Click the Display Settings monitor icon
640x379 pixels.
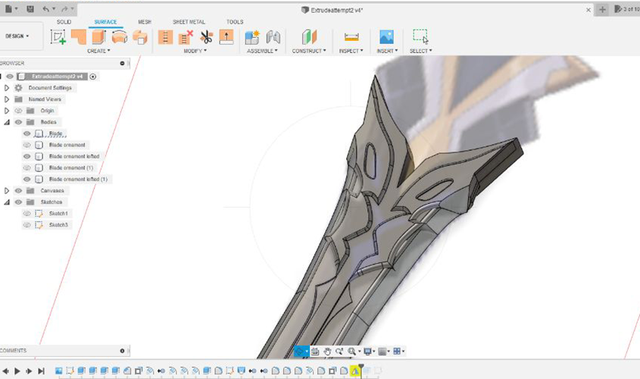click(x=368, y=351)
